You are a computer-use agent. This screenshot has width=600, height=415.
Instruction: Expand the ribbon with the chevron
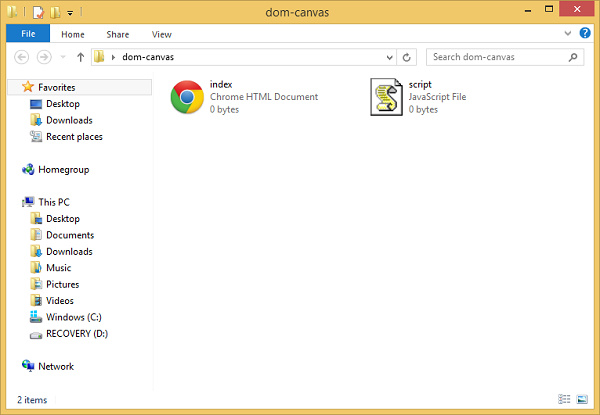point(567,33)
